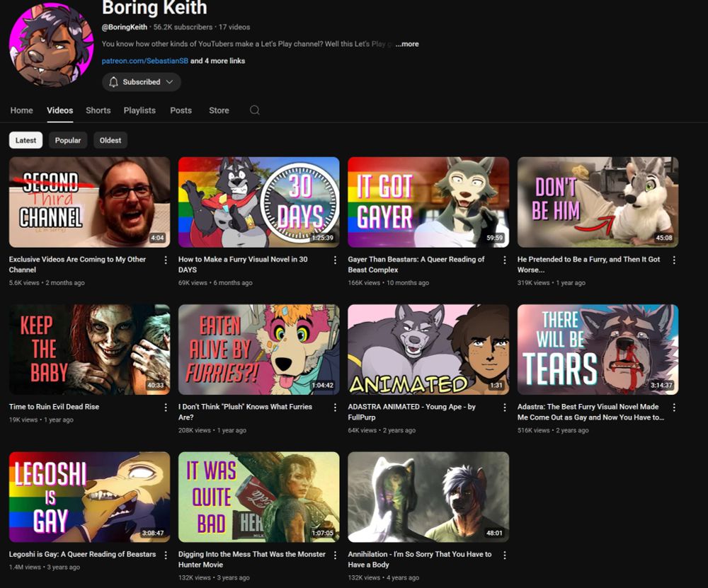708x588 pixels.
Task: Play the 'Eaten Alive By Furries' thumbnail video
Action: (x=258, y=350)
